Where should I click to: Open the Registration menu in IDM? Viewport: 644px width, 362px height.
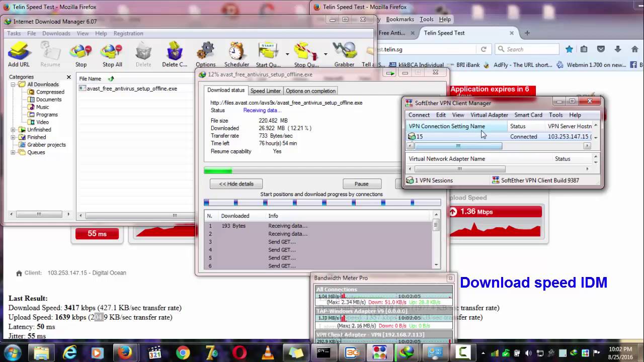point(128,33)
